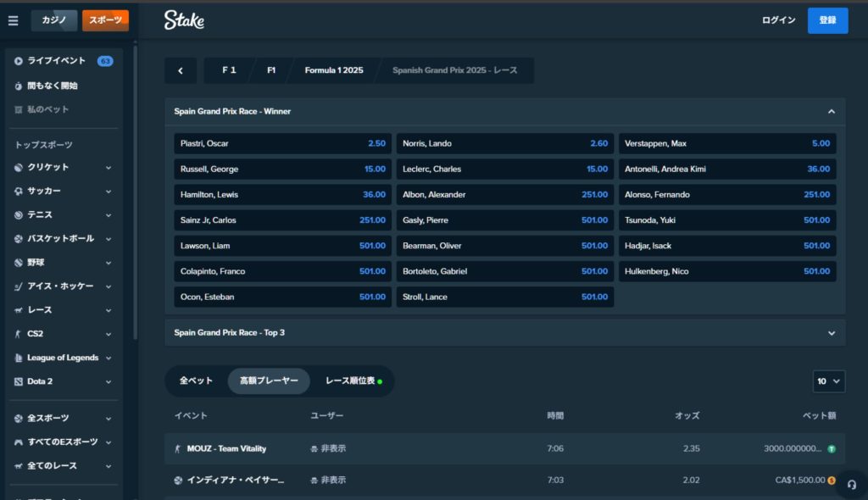This screenshot has height=500, width=868.
Task: Open the ライブイベント sidebar item
Action: pos(64,61)
